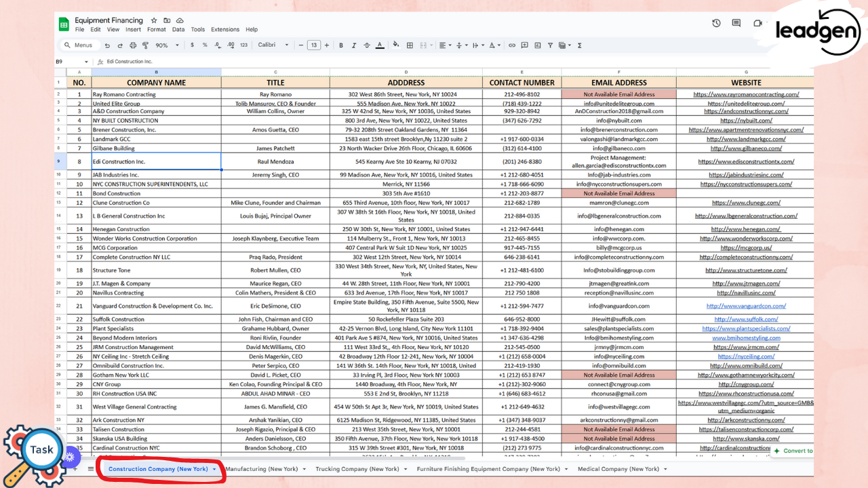Open the zoom 90% dropdown
The height and width of the screenshot is (488, 868).
[x=167, y=45]
